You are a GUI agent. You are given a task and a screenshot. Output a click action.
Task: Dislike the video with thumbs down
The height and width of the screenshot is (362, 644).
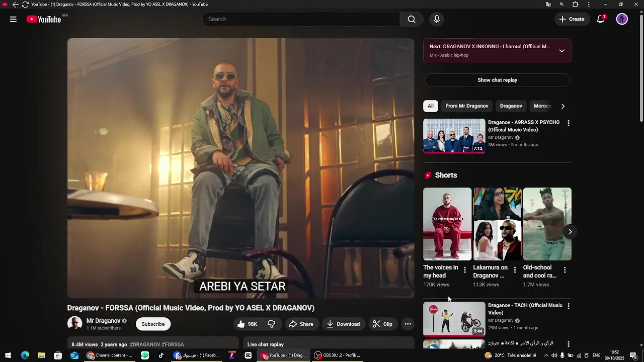272,324
